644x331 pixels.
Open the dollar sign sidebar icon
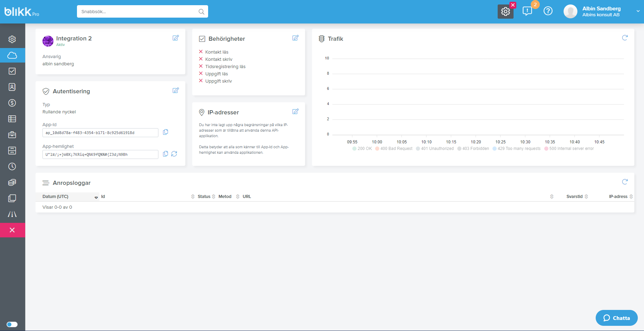tap(12, 103)
